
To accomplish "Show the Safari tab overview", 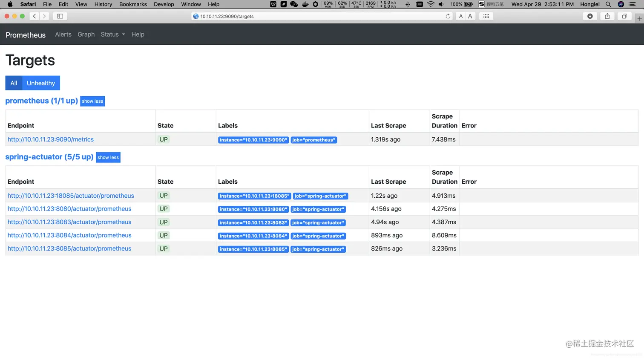I will click(624, 16).
